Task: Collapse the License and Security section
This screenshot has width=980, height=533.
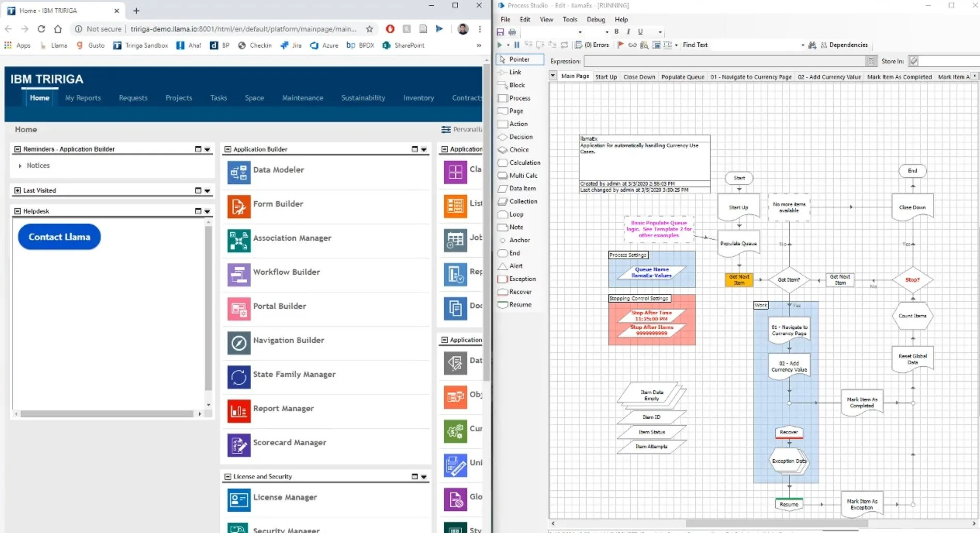Action: click(x=227, y=477)
